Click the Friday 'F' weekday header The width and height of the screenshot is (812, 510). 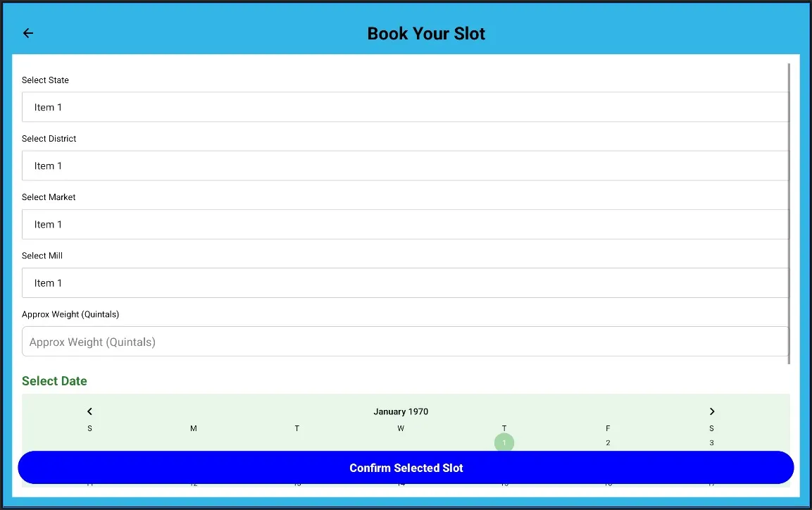(x=608, y=428)
